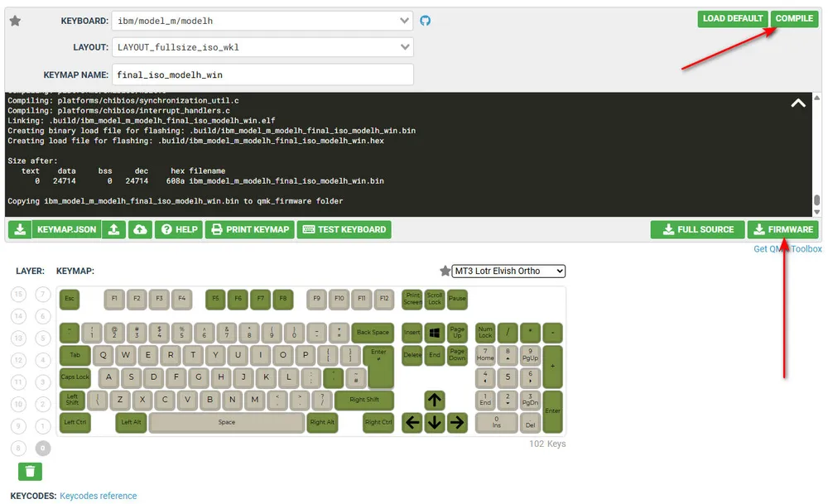
Task: Open the Keycodes reference link
Action: tap(98, 496)
